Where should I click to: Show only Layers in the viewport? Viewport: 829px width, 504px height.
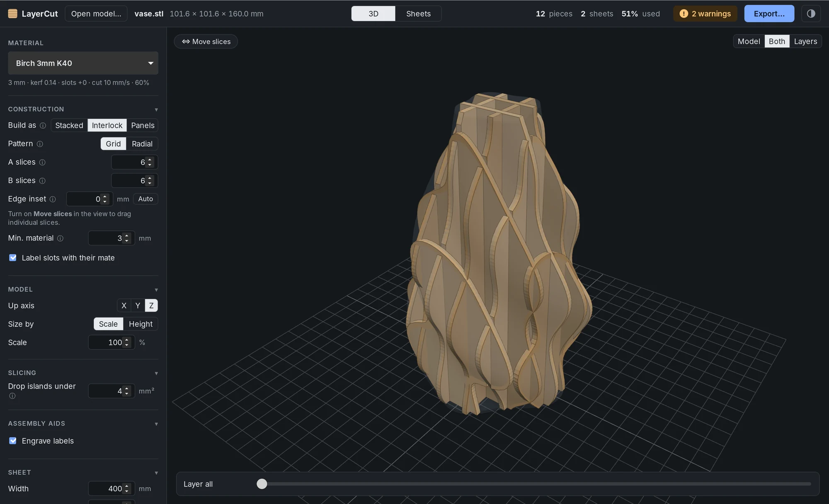[805, 41]
